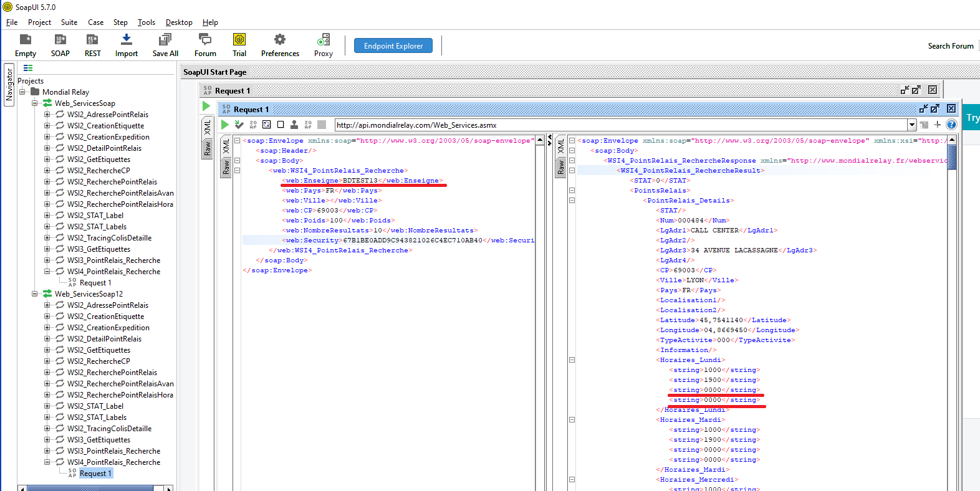
Task: Click the Search Forum label
Action: point(950,46)
